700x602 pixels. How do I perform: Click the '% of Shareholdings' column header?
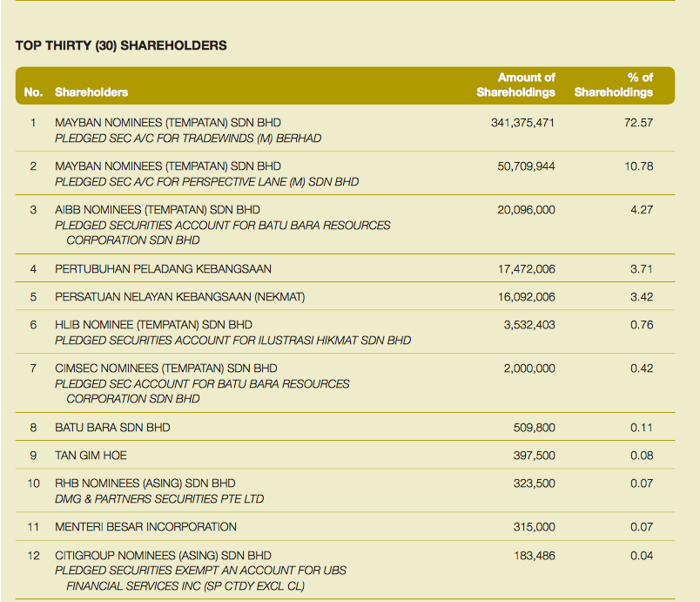pyautogui.click(x=614, y=85)
